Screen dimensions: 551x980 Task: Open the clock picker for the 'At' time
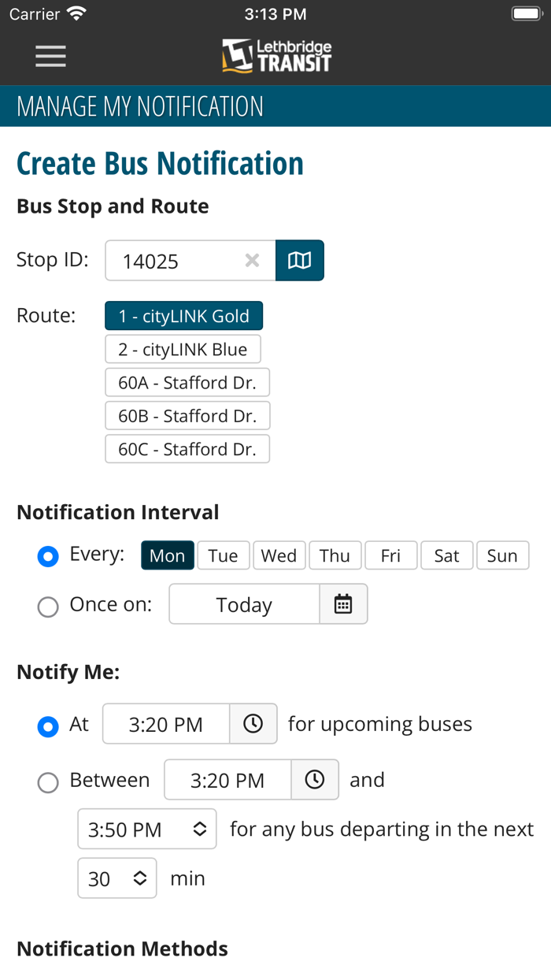click(x=253, y=723)
